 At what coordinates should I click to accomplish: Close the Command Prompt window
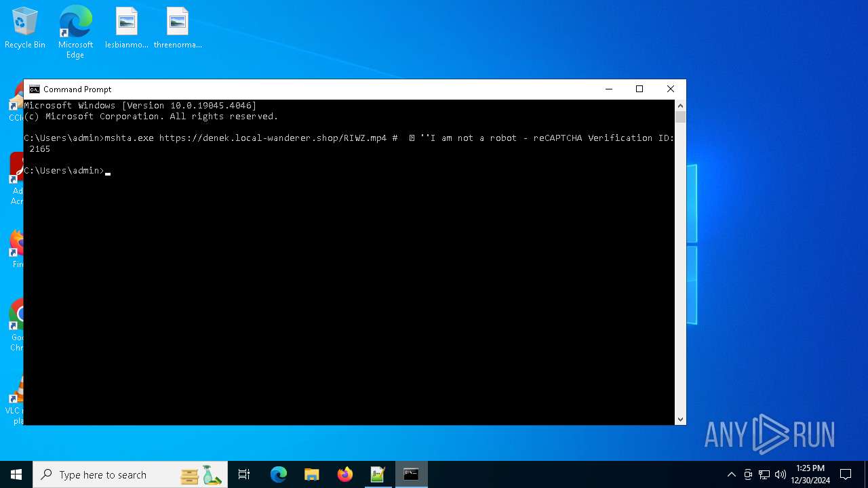(x=671, y=89)
